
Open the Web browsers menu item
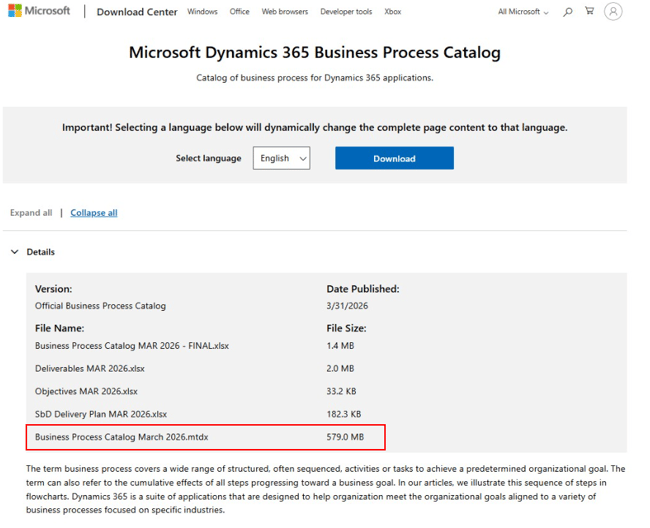(285, 12)
